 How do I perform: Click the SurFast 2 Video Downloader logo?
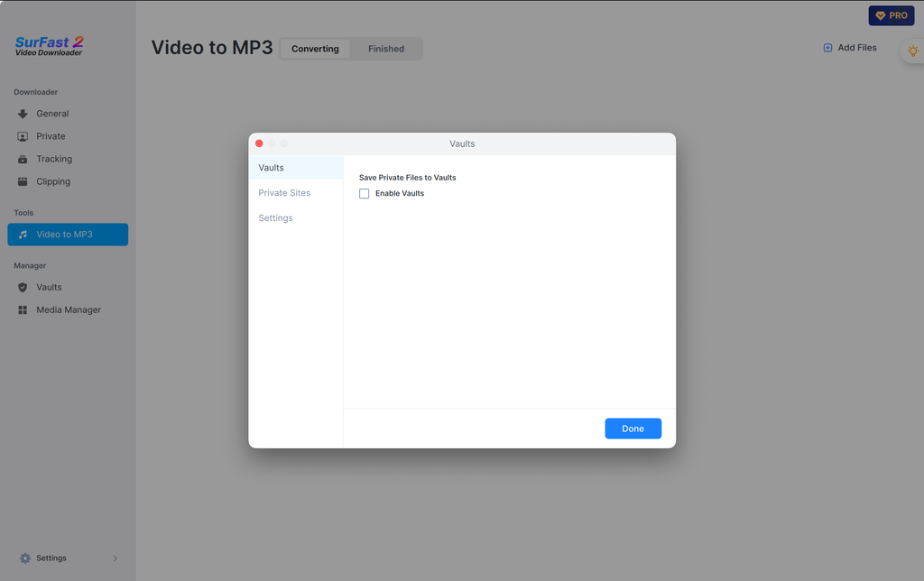pyautogui.click(x=49, y=46)
